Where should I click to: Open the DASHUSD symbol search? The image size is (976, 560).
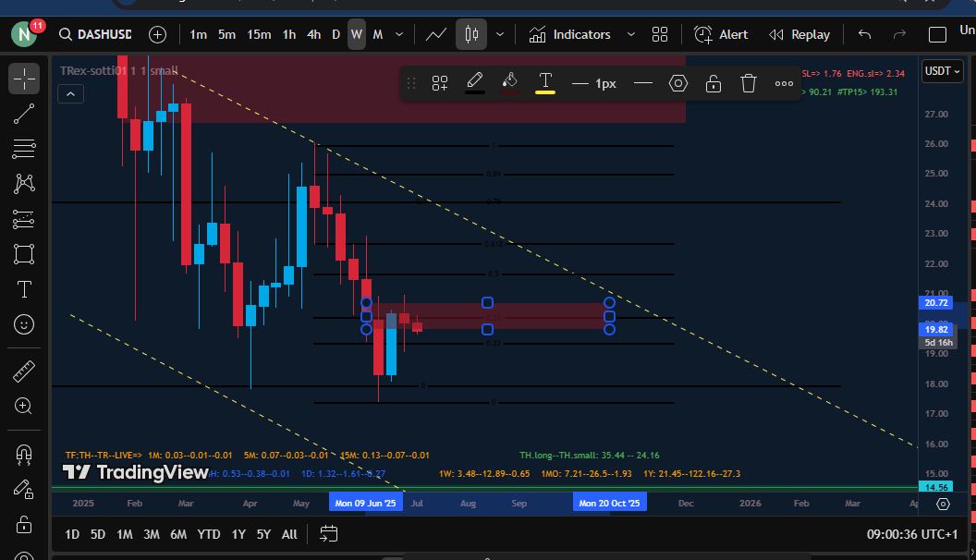pos(95,34)
